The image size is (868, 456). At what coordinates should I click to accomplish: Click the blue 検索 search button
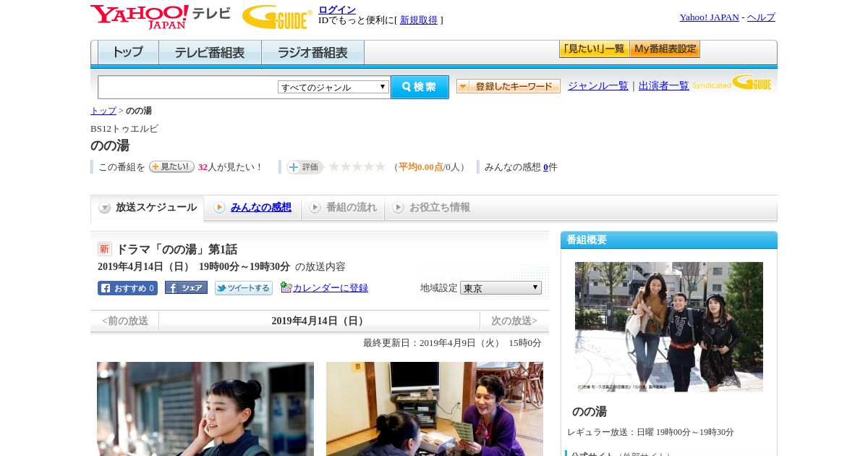pos(420,87)
